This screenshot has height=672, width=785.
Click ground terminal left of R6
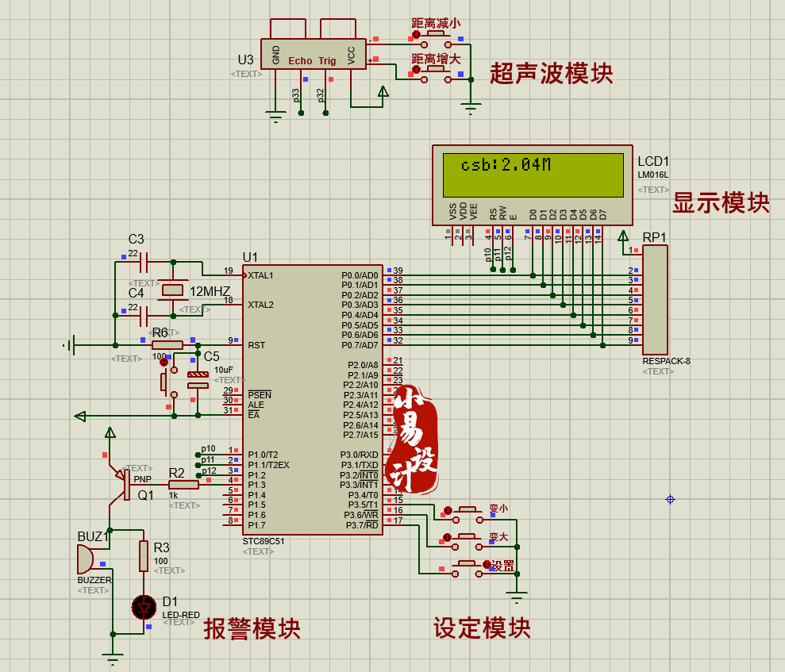coord(70,345)
